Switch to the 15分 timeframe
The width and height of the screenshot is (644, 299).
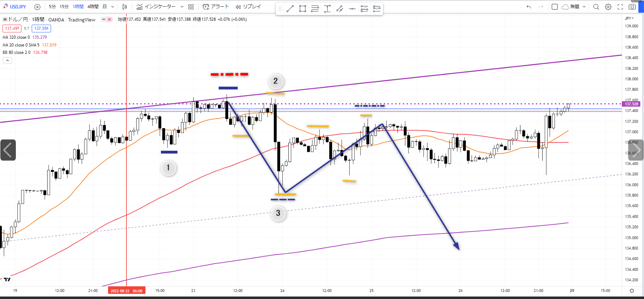[x=64, y=7]
